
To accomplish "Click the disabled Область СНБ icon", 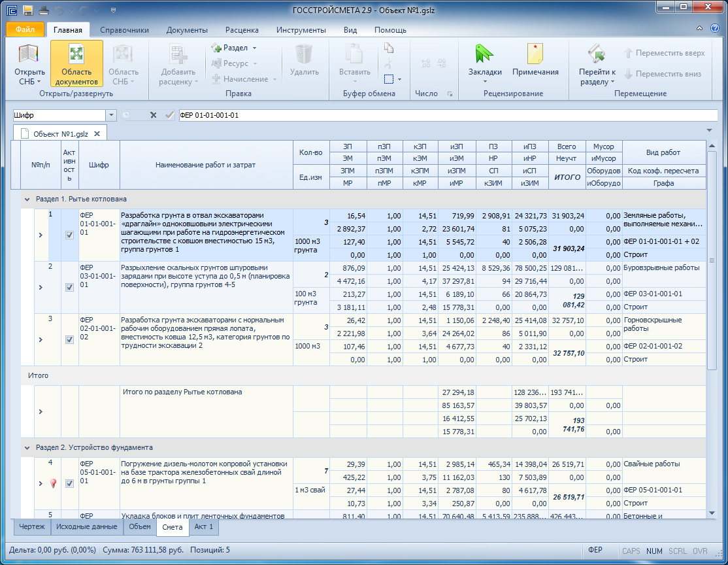I will pos(123,54).
